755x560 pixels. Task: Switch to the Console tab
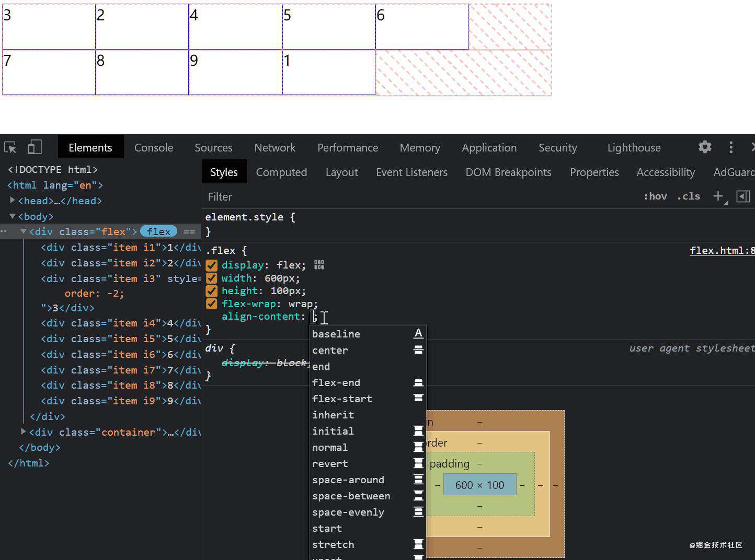(x=154, y=147)
